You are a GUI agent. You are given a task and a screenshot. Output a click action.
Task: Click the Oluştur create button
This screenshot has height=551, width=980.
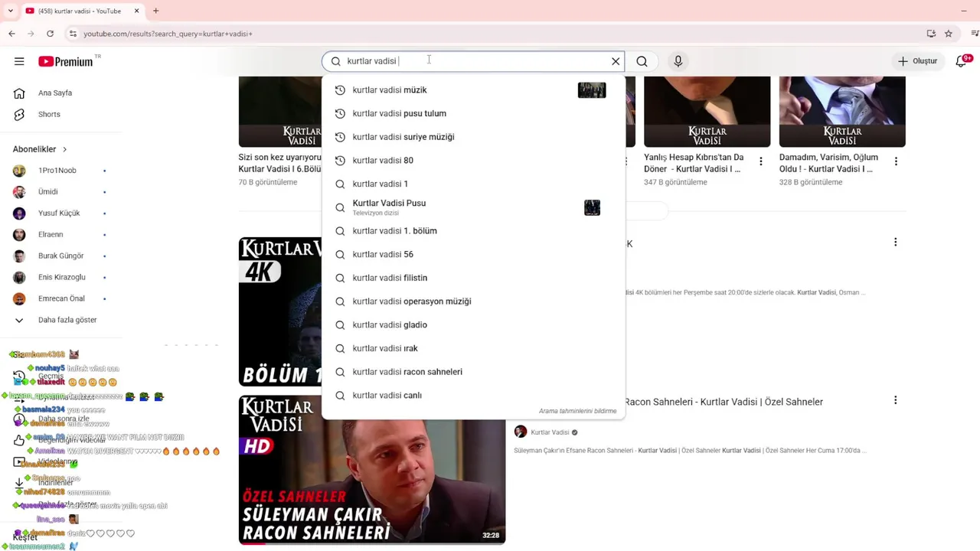point(917,61)
